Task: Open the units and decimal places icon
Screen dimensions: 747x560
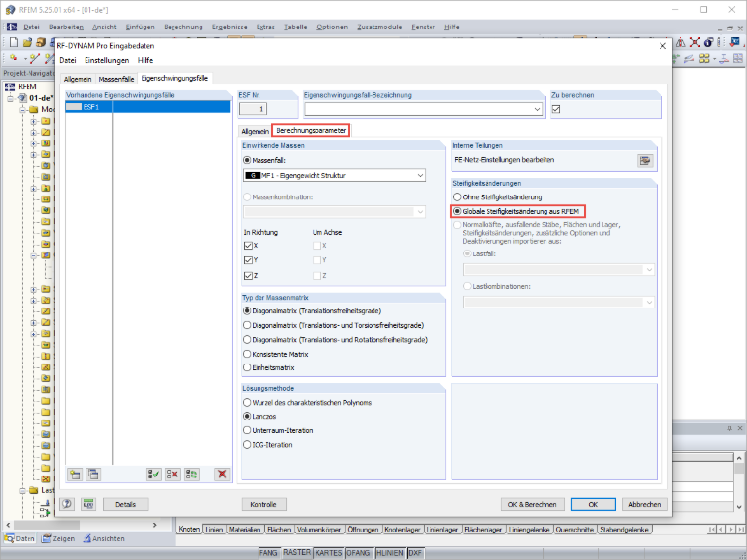Action: (87, 504)
